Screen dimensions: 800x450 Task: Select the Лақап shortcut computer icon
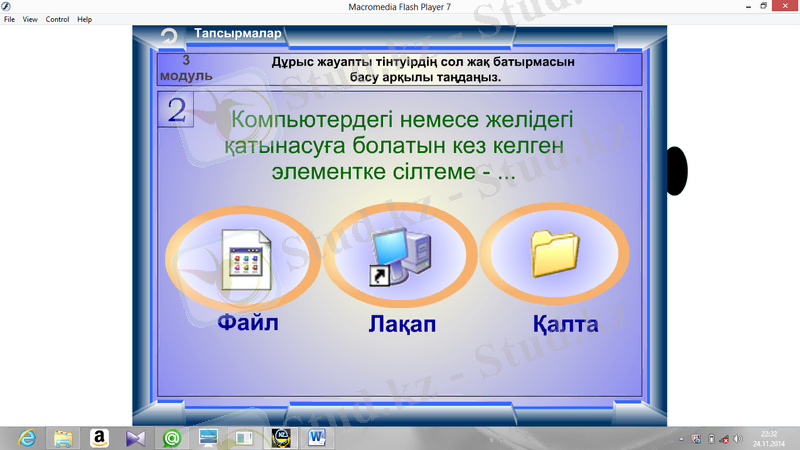(400, 258)
